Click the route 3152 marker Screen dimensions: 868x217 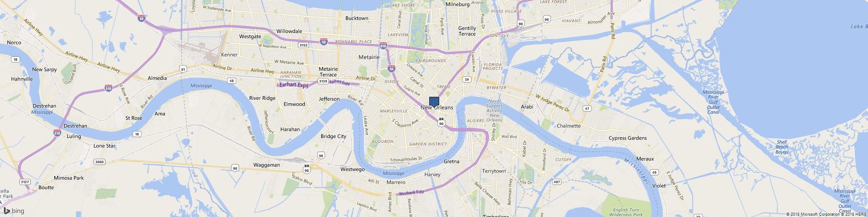[303, 45]
